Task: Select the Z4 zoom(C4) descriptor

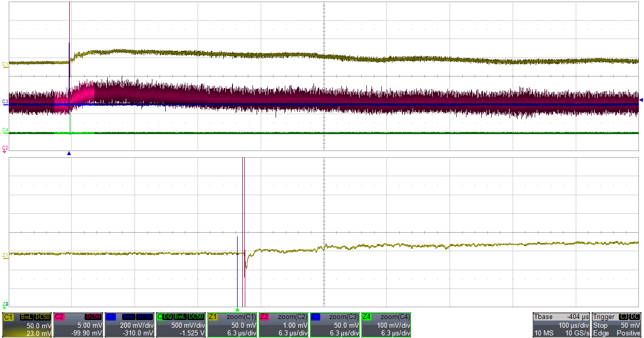Action: [386, 325]
